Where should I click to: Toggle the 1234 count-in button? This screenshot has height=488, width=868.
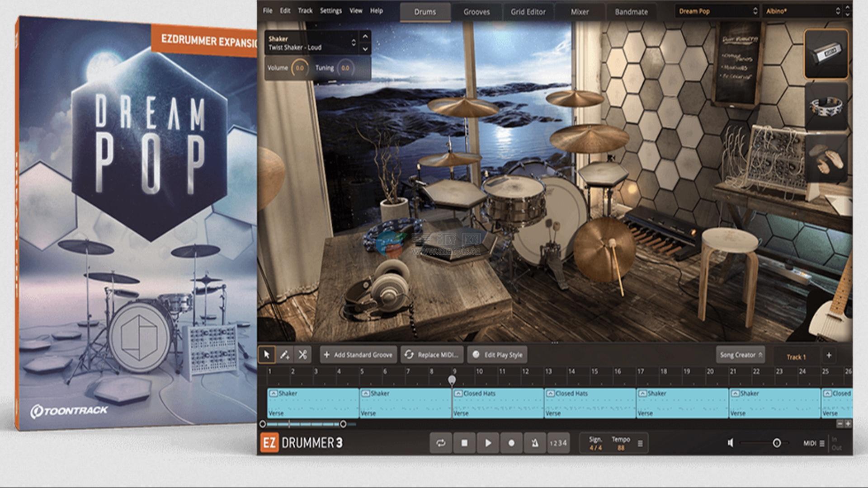(x=558, y=443)
